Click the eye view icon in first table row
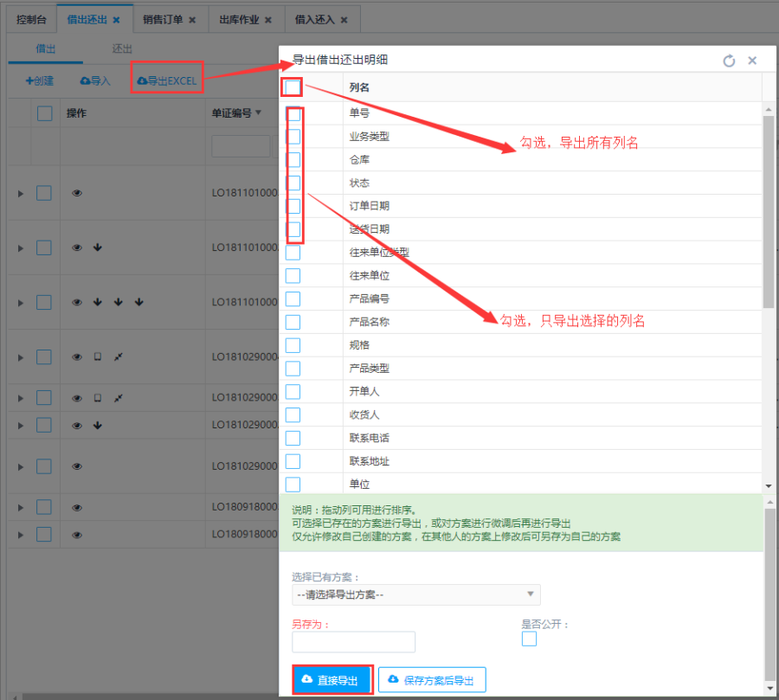Viewport: 779px width, 700px height. coord(77,193)
